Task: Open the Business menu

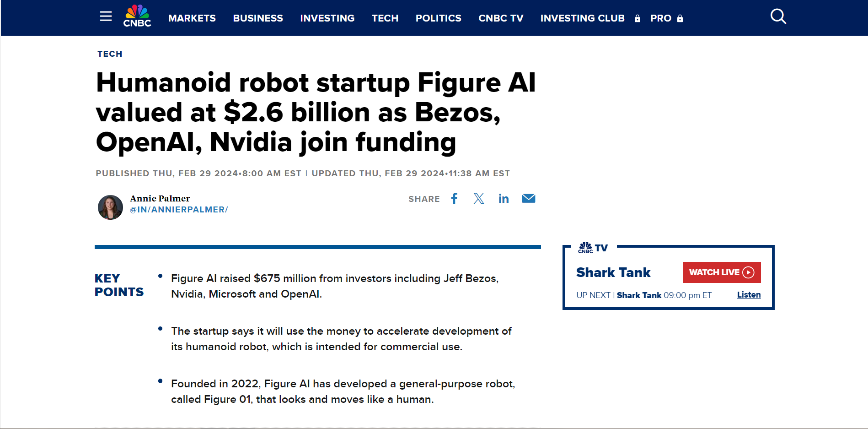Action: click(x=258, y=18)
